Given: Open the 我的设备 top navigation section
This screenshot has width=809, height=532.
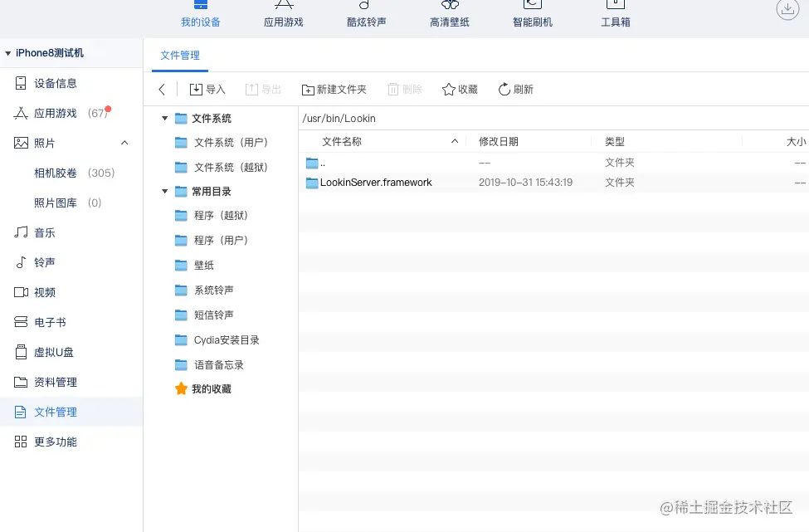Looking at the screenshot, I should [200, 14].
